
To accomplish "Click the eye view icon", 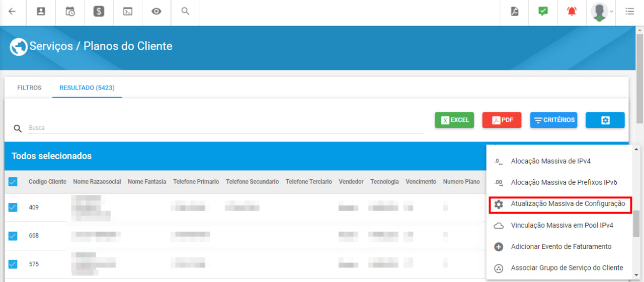I will 156,11.
